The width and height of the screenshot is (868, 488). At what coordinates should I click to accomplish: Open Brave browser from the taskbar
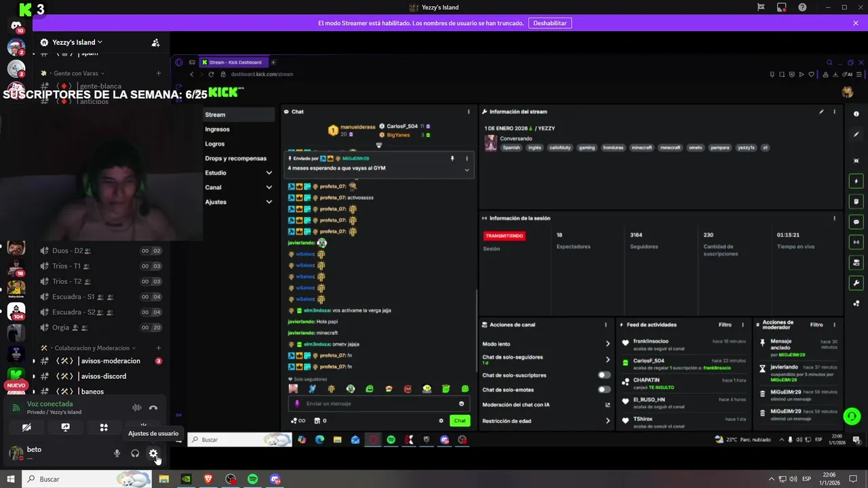click(208, 479)
